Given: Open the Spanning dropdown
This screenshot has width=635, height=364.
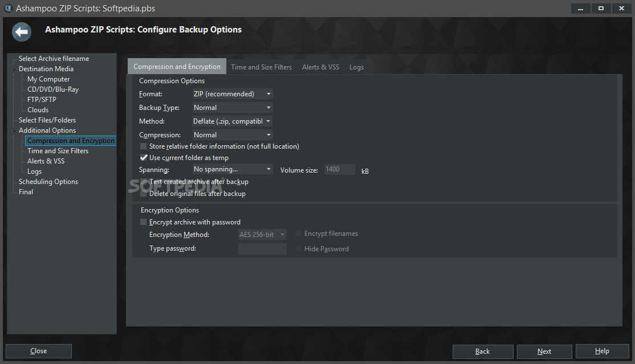Looking at the screenshot, I should tap(232, 169).
